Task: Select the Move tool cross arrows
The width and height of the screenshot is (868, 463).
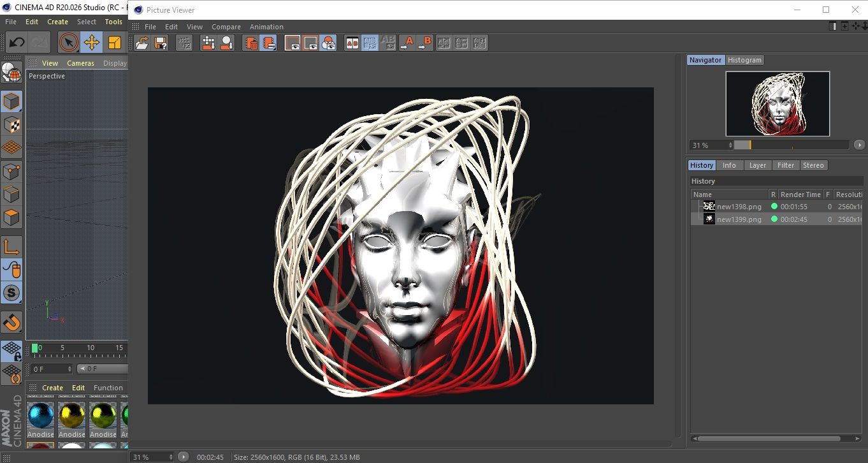Action: point(91,43)
